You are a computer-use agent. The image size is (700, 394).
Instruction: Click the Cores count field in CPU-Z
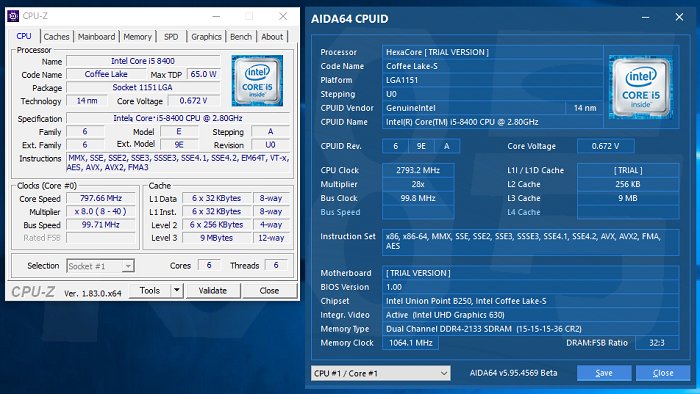208,265
